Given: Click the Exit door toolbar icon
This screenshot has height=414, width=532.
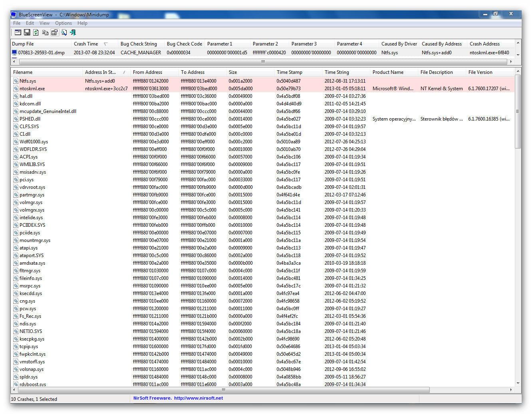Looking at the screenshot, I should pyautogui.click(x=73, y=32).
